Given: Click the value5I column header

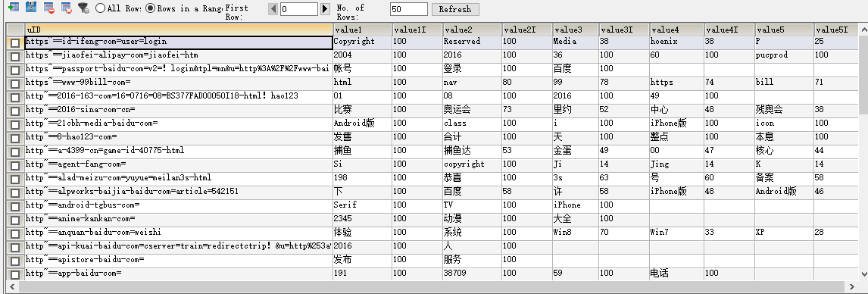Looking at the screenshot, I should (836, 30).
